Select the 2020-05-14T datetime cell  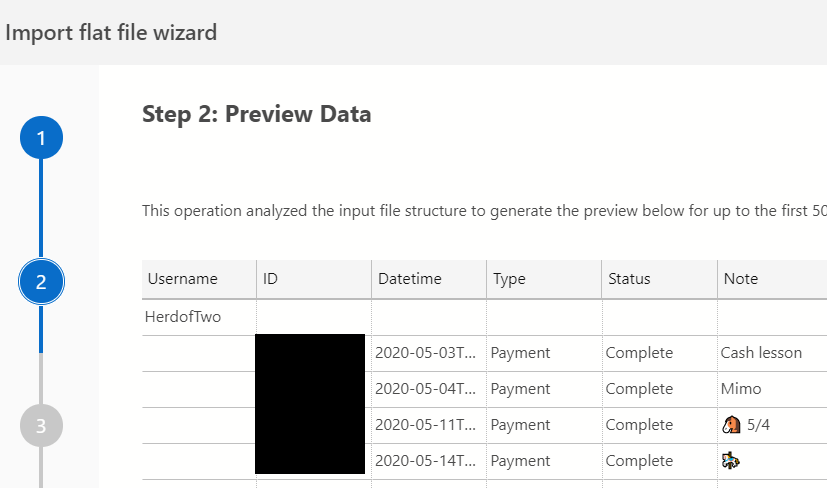(427, 461)
